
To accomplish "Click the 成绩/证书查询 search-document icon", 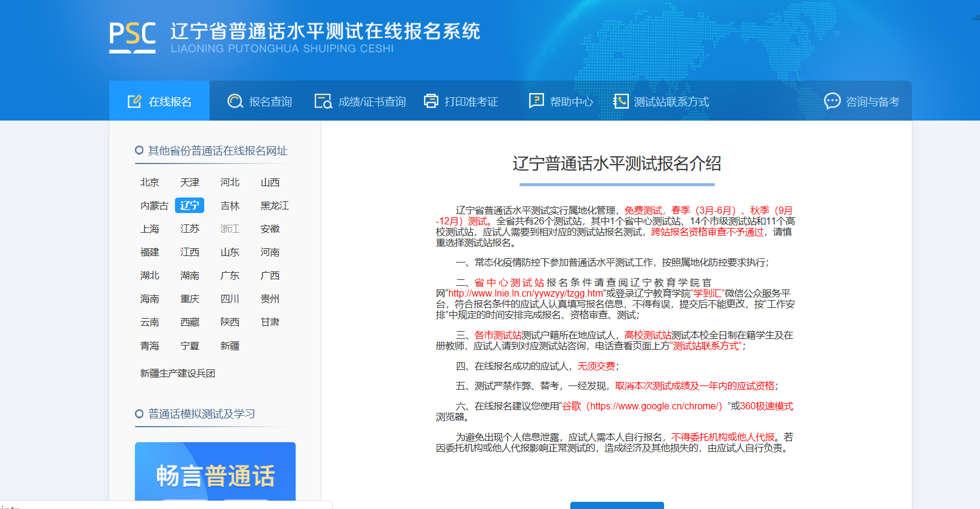I will [323, 101].
